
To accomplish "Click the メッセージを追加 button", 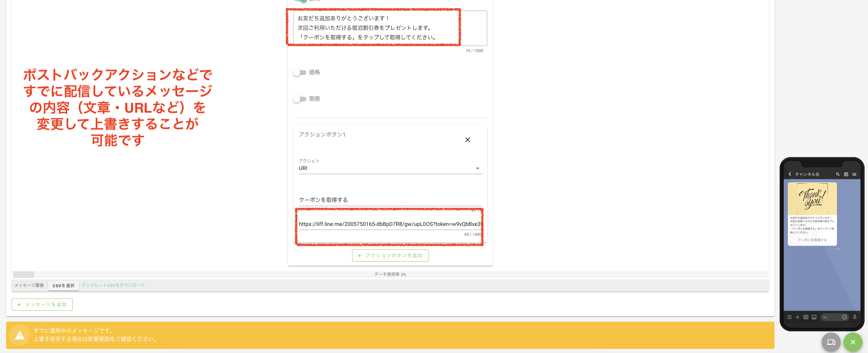I will (x=42, y=305).
